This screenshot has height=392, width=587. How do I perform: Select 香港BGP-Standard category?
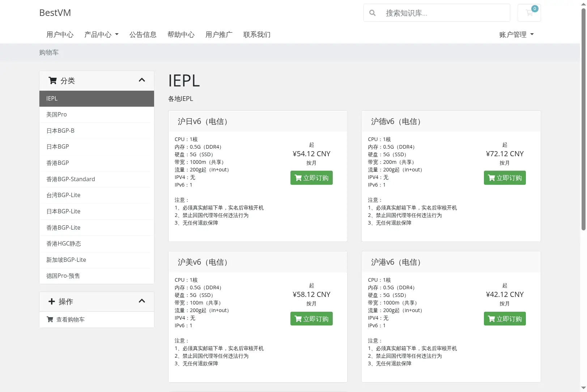click(x=97, y=179)
